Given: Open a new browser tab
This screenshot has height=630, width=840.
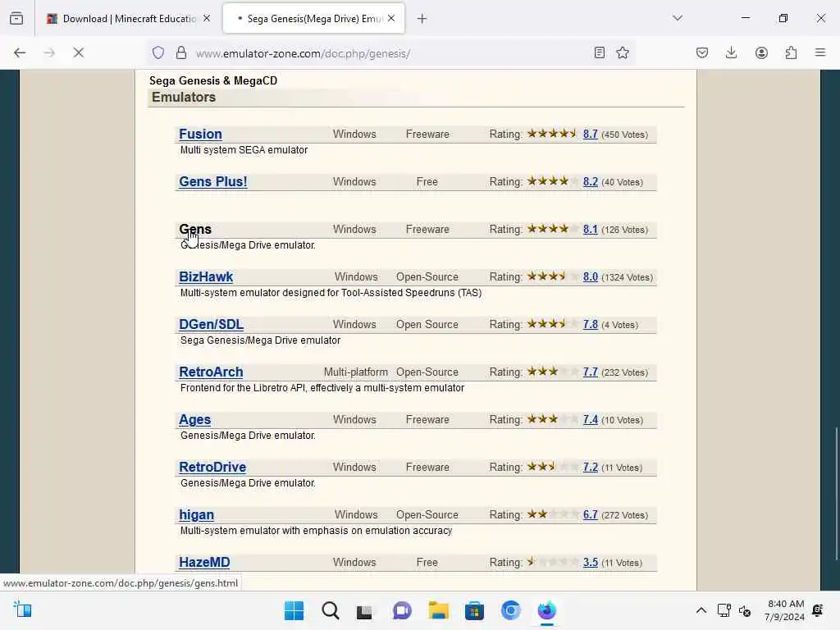Looking at the screenshot, I should [x=422, y=19].
